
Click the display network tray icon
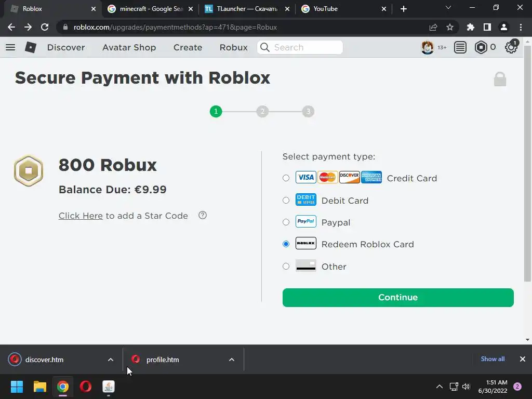(454, 387)
